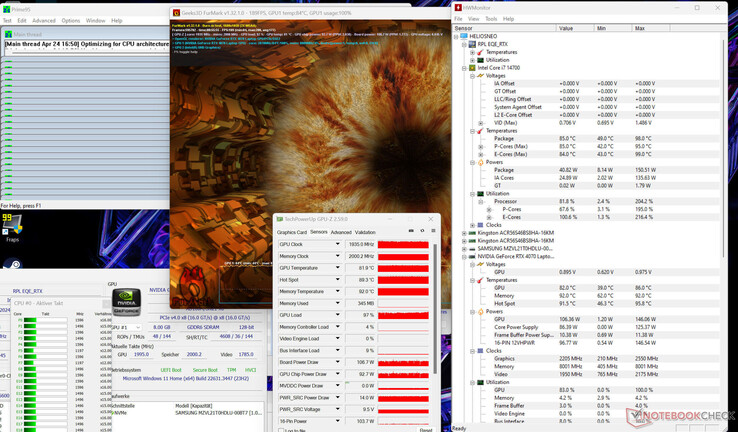
Task: Click the GPU Load history graph bar
Action: pyautogui.click(x=402, y=315)
